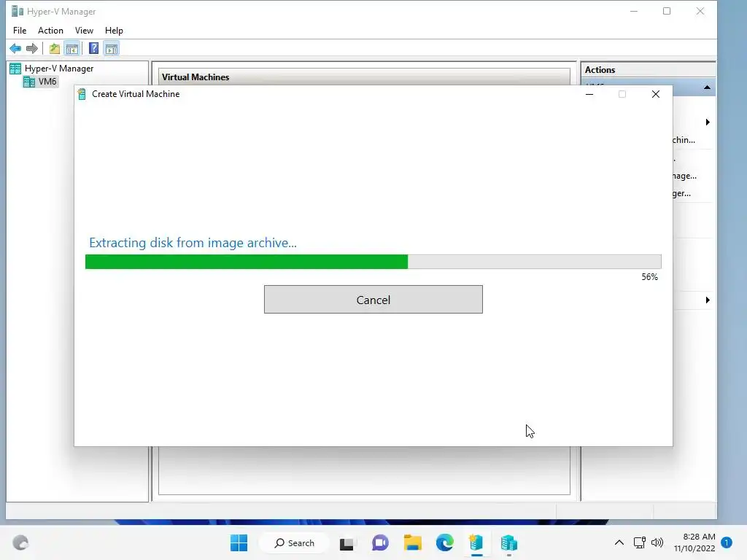Click the Virtual Machines panel header

(x=365, y=77)
